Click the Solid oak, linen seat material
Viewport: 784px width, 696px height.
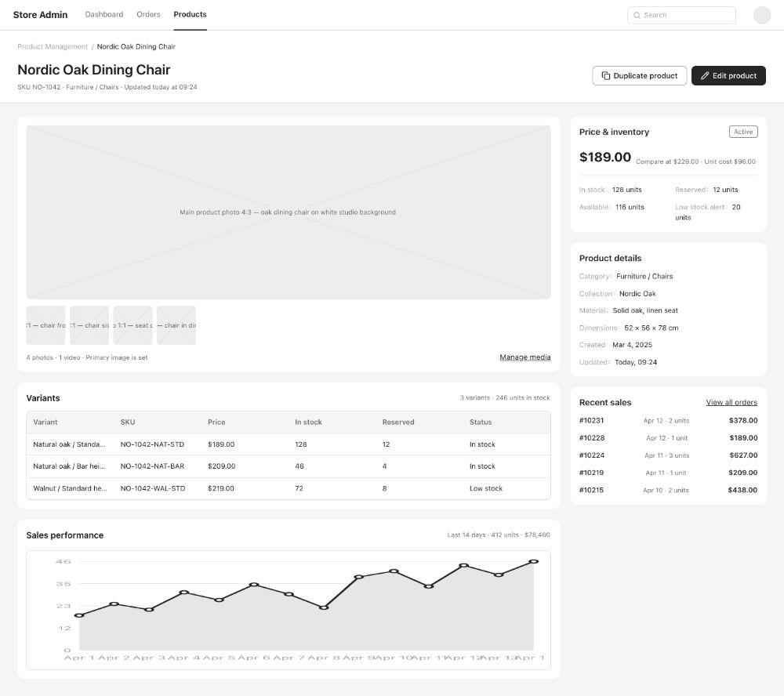point(645,310)
